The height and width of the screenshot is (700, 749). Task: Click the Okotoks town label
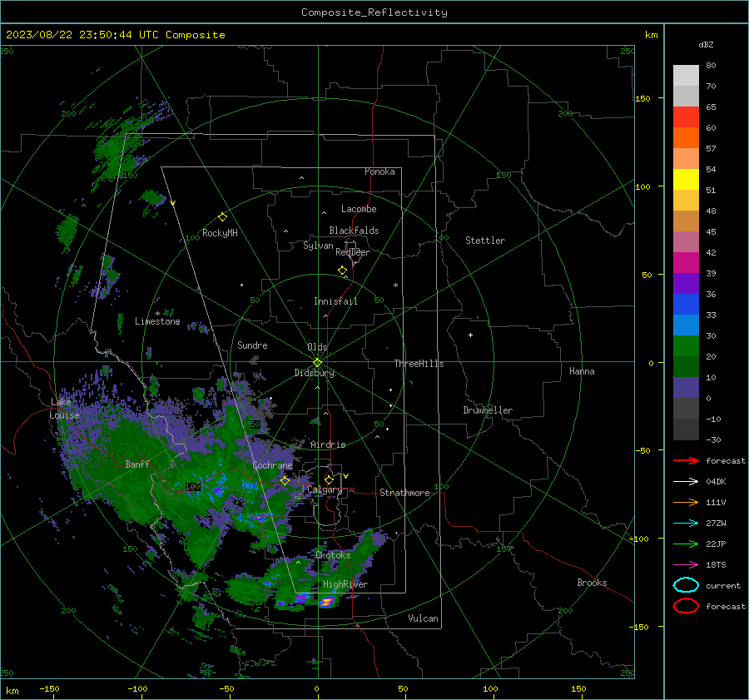(x=333, y=555)
